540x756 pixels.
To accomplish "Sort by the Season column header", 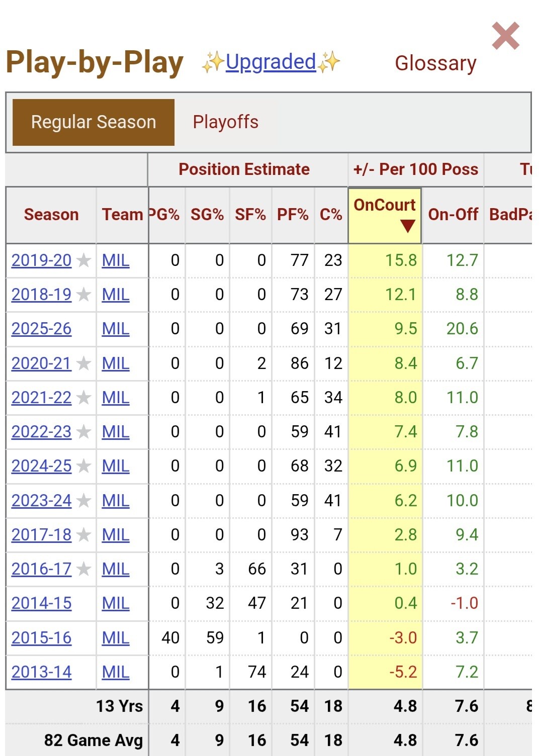I will (x=51, y=215).
